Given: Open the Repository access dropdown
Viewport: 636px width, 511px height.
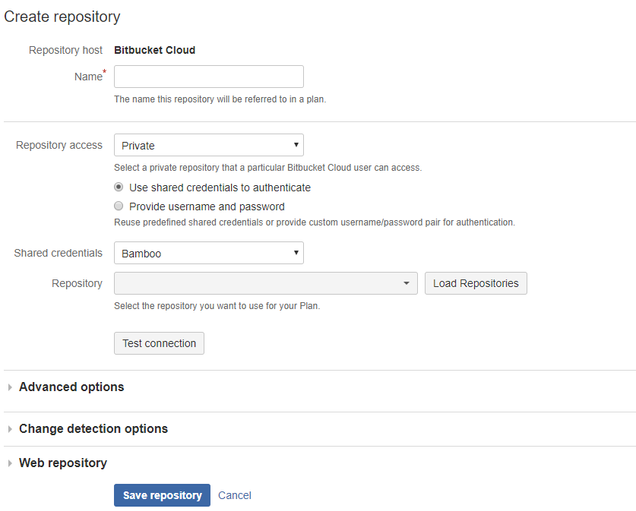Looking at the screenshot, I should 208,145.
